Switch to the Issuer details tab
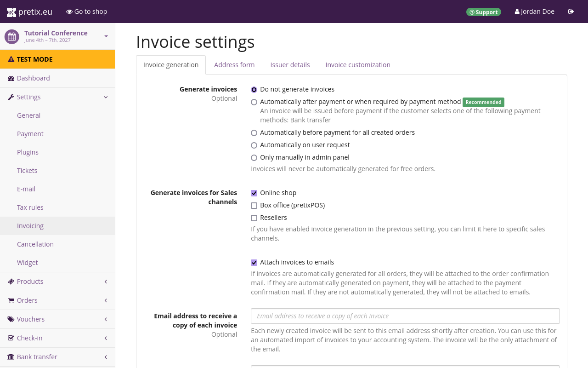 point(290,65)
